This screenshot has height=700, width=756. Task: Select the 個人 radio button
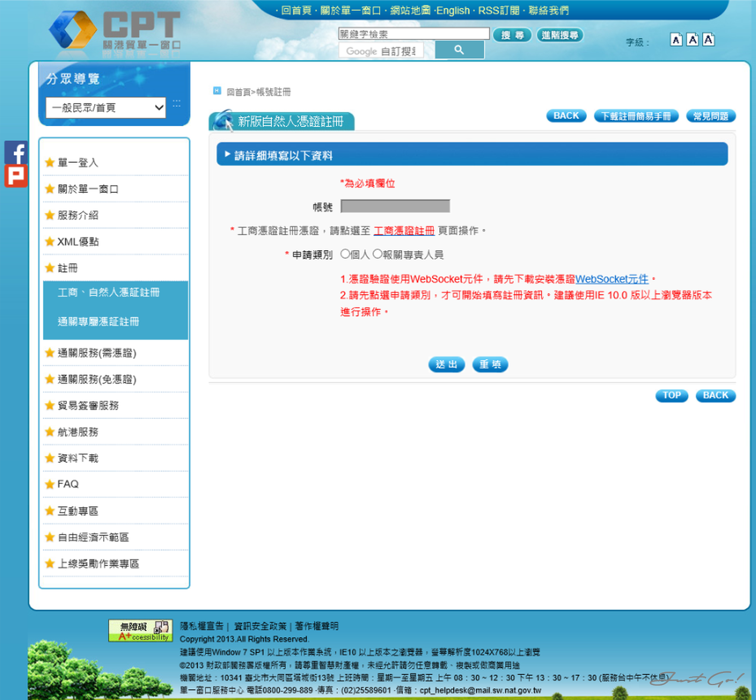pos(345,254)
